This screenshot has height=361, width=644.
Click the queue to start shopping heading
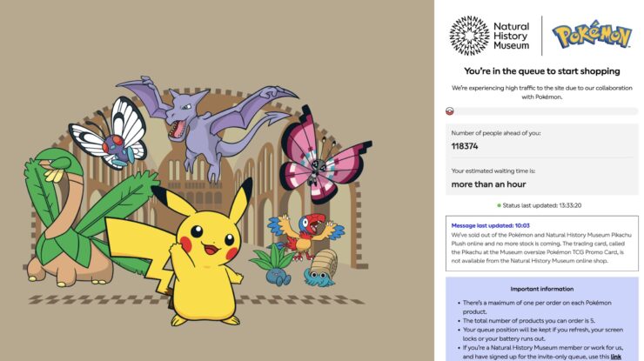(x=541, y=71)
